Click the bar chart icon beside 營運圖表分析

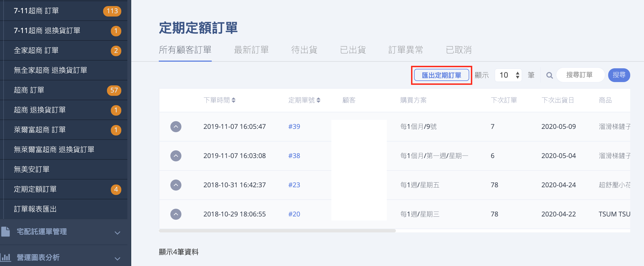5,257
